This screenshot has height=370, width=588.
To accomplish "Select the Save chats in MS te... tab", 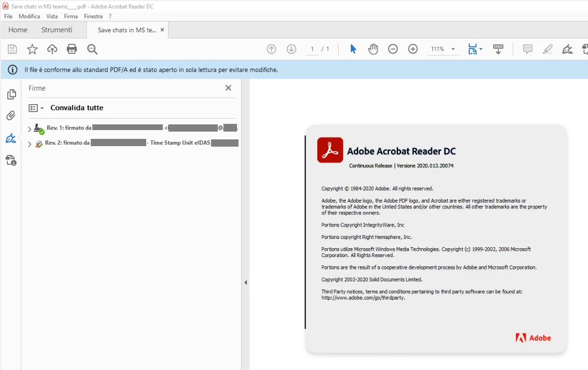I will pyautogui.click(x=127, y=30).
